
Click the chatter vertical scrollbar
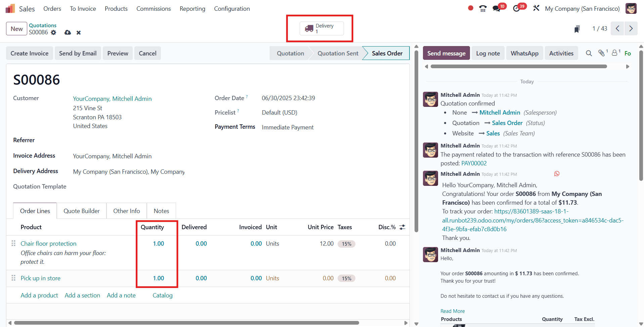(641, 116)
